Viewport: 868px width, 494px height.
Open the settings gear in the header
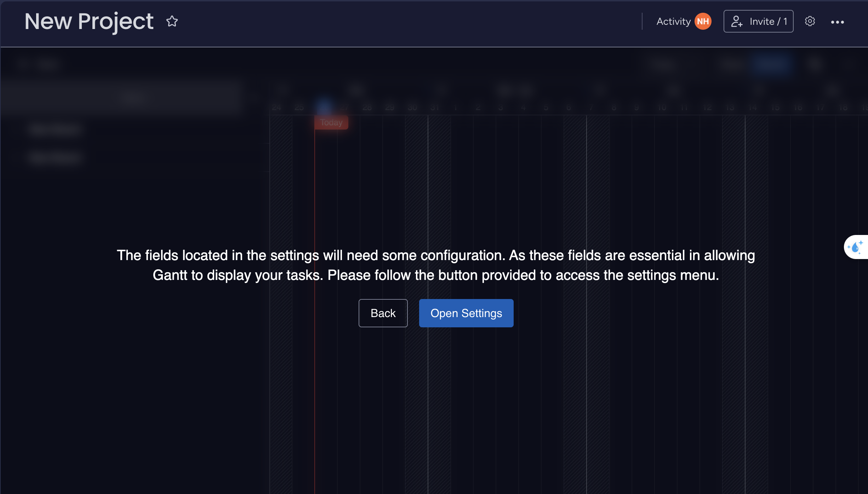coord(810,21)
